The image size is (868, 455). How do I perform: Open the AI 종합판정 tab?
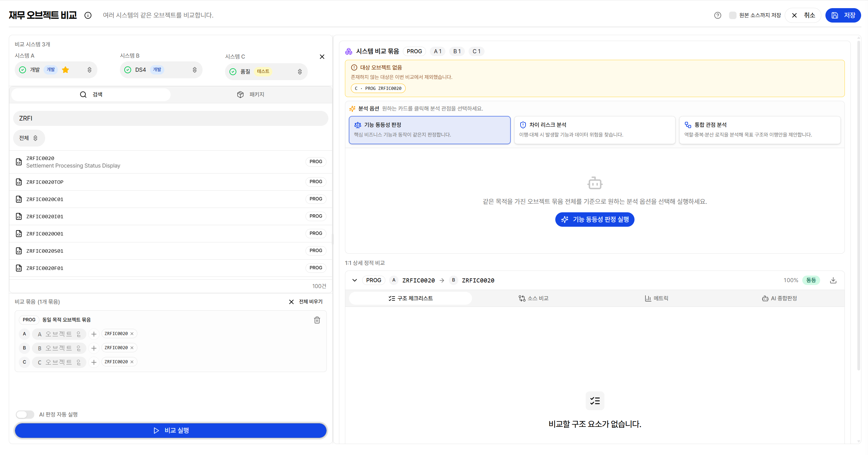[x=779, y=298]
